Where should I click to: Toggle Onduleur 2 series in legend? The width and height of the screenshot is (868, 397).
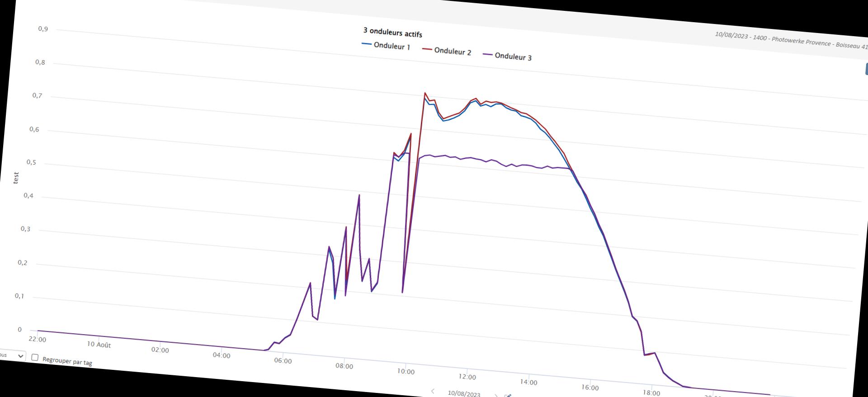447,51
